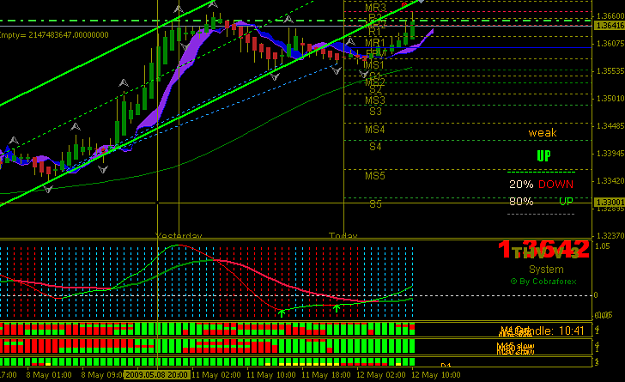Click the 11 May 10:00 time label
The image size is (625, 382).
tap(271, 375)
